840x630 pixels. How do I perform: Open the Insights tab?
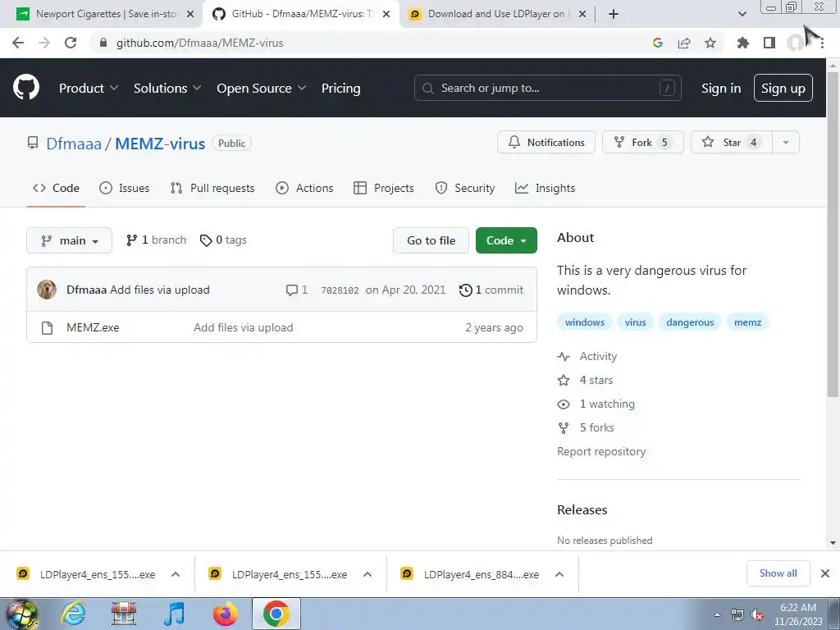(x=545, y=188)
